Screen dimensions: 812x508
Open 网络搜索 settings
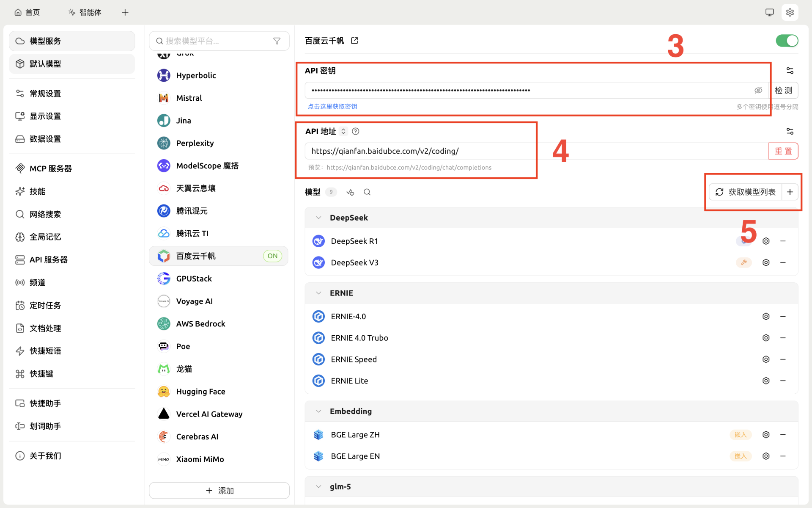click(72, 214)
